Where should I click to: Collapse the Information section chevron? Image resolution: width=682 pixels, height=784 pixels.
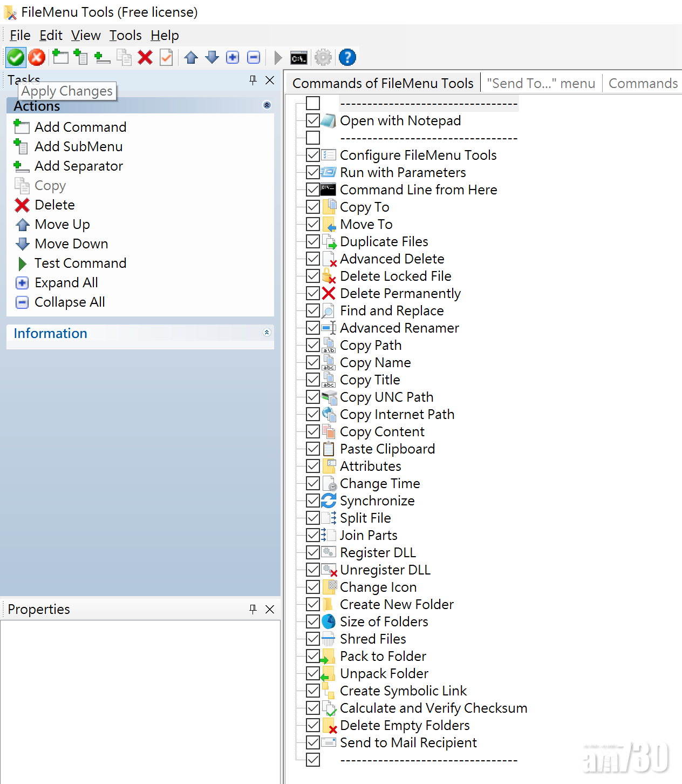267,333
